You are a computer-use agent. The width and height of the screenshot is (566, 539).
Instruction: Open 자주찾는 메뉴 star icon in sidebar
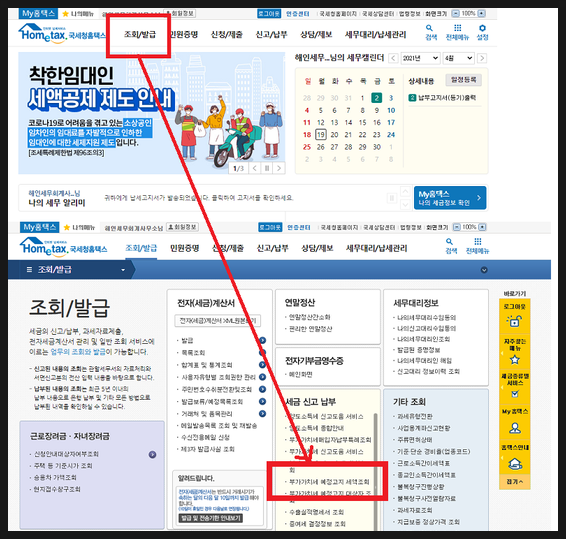[x=514, y=360]
